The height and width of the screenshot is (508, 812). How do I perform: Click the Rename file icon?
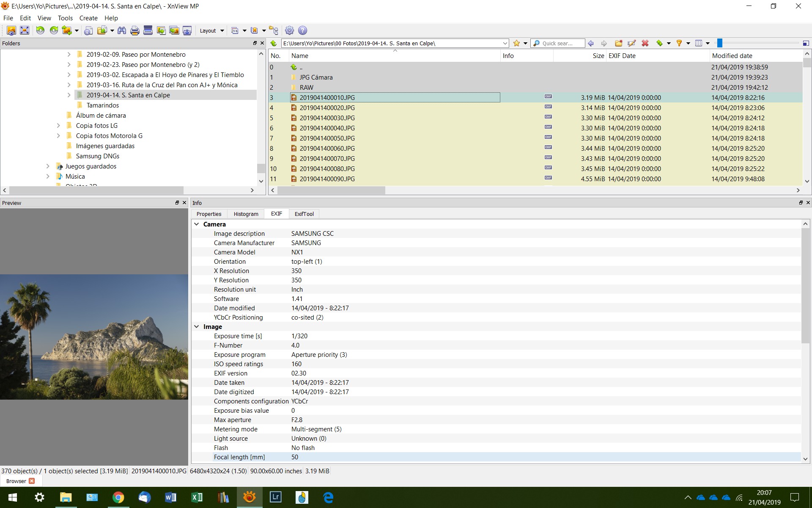[632, 43]
